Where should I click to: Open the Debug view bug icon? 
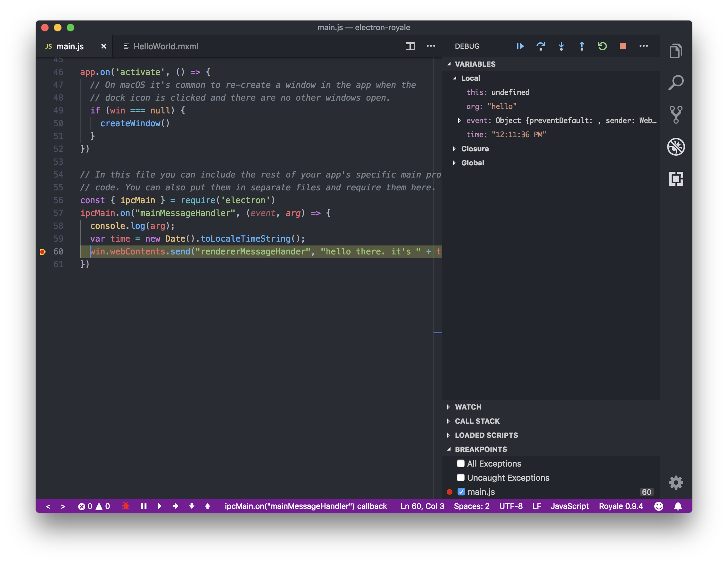[x=676, y=147]
